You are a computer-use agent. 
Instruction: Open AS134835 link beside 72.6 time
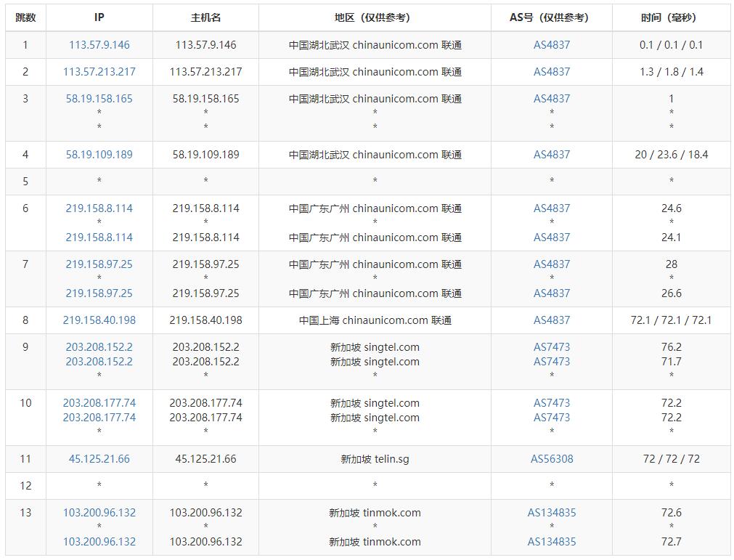pyautogui.click(x=552, y=513)
